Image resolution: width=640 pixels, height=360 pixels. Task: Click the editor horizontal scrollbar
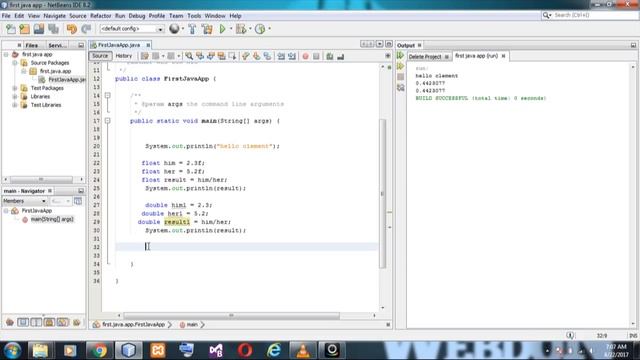click(x=231, y=316)
